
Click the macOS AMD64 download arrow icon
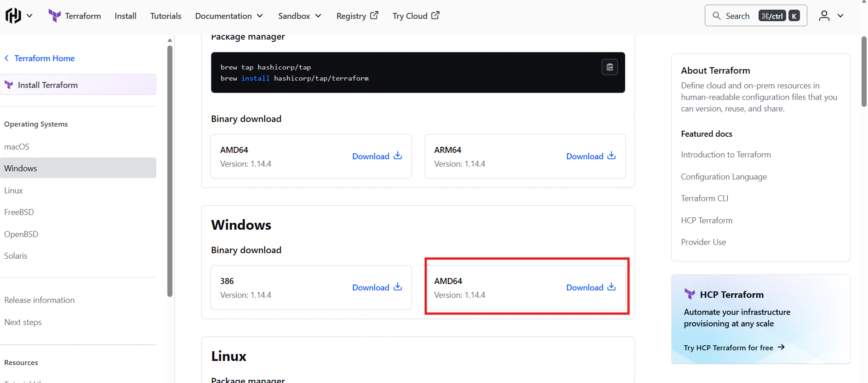398,156
